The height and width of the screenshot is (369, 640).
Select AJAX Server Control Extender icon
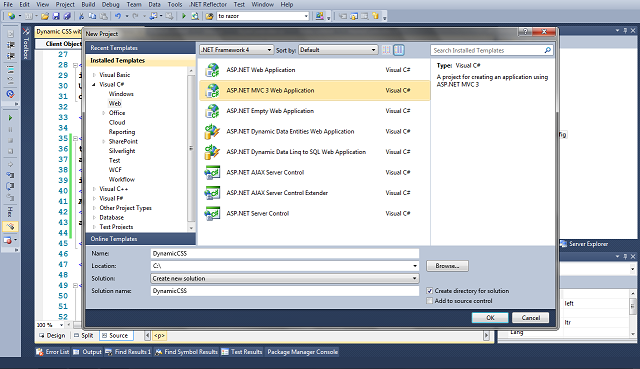click(x=212, y=193)
